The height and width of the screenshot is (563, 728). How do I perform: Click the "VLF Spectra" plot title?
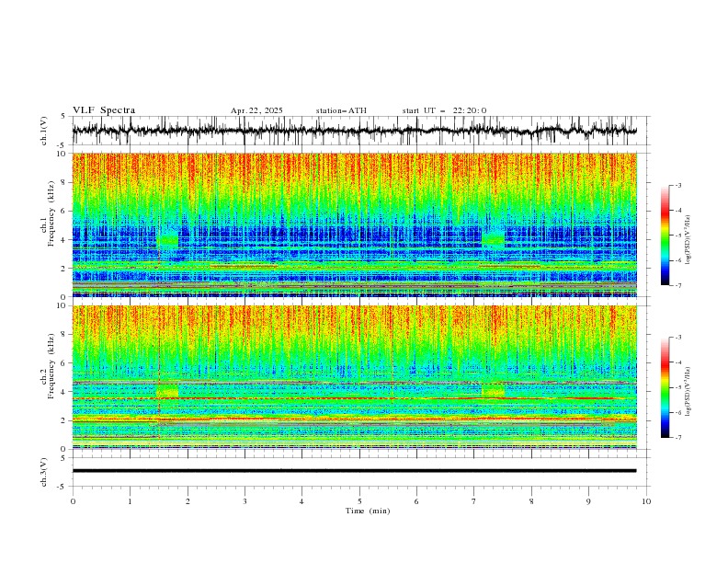[104, 110]
